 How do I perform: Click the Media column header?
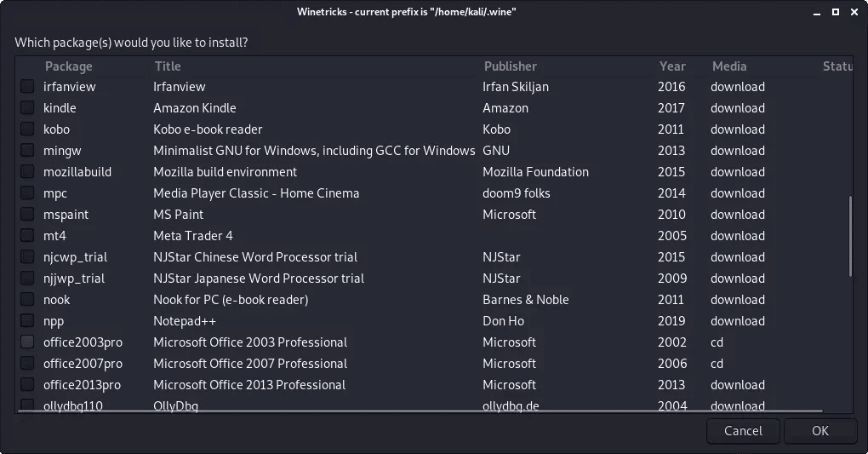[x=729, y=66]
